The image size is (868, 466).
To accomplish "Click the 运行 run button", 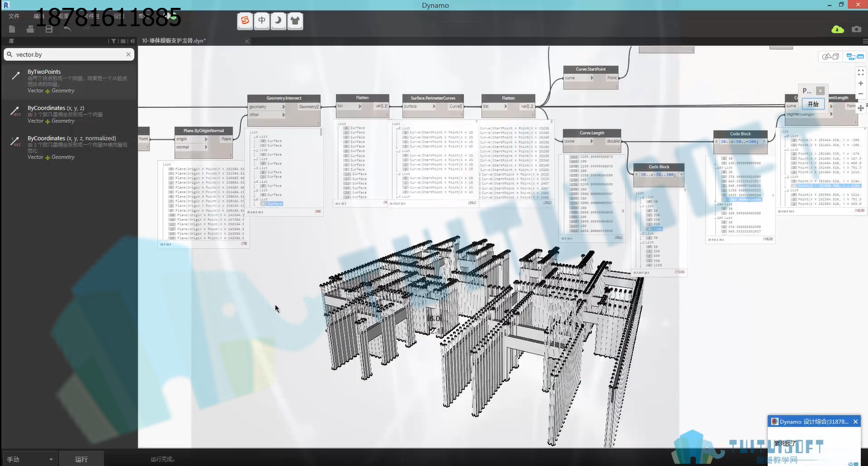I will tap(81, 459).
